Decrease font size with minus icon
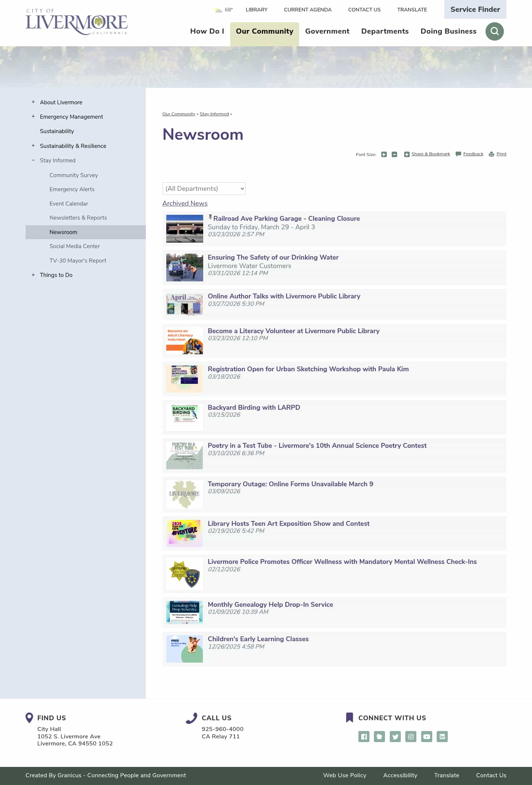This screenshot has width=532, height=785. click(x=394, y=155)
